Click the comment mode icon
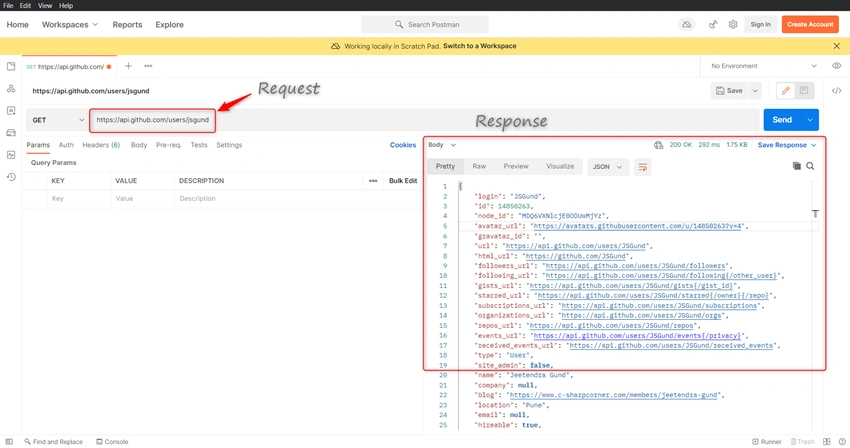850x448 pixels. 804,91
